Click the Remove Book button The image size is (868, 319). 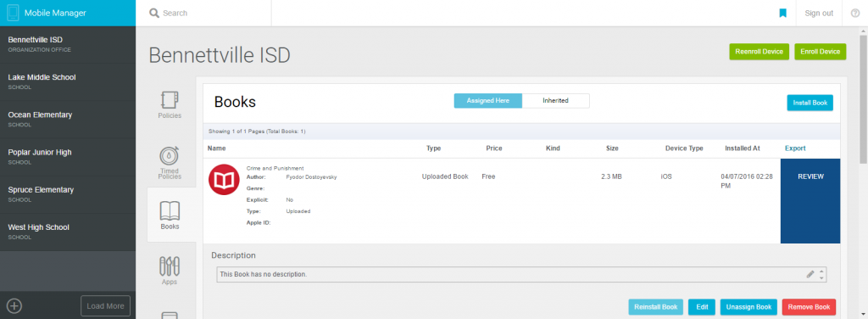click(x=809, y=307)
